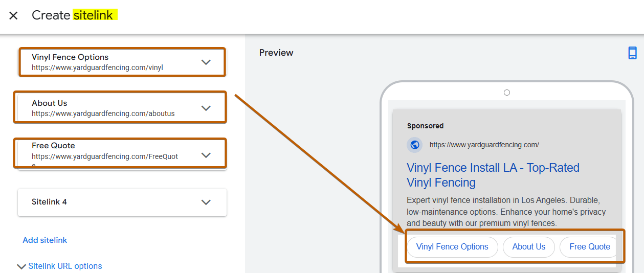This screenshot has width=644, height=273.
Task: Close the Create sitelink dialog
Action: coord(13,15)
